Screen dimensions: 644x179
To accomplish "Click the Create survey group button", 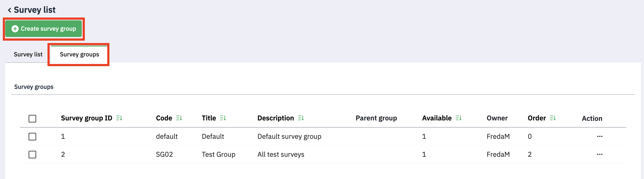I will click(44, 29).
